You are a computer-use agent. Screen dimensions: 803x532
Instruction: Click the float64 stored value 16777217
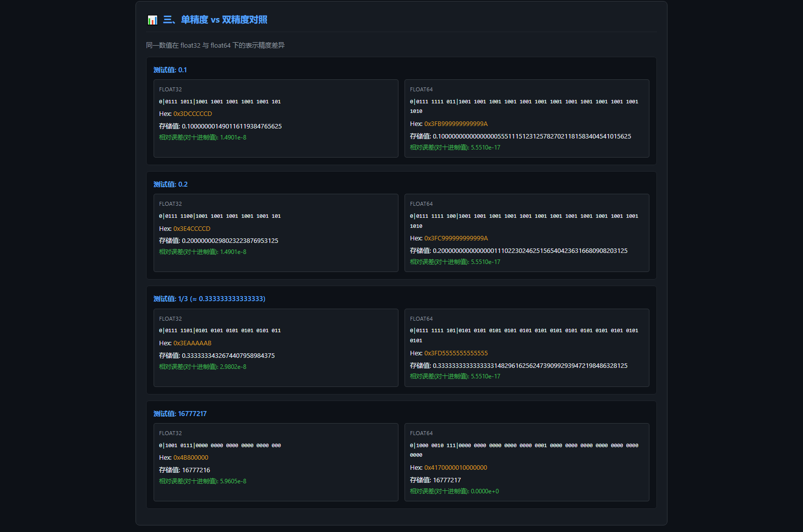point(447,480)
